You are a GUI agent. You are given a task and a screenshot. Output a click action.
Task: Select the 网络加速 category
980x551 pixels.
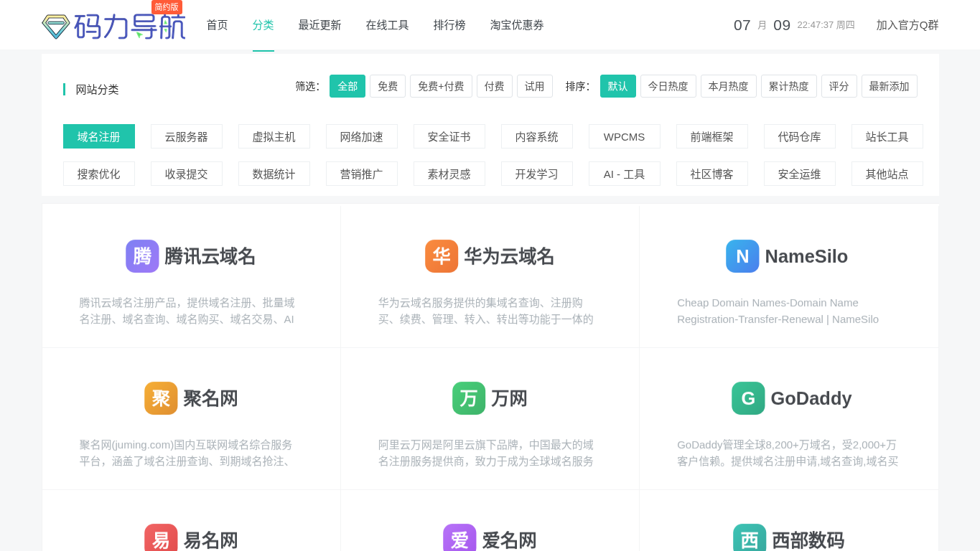[x=362, y=136]
